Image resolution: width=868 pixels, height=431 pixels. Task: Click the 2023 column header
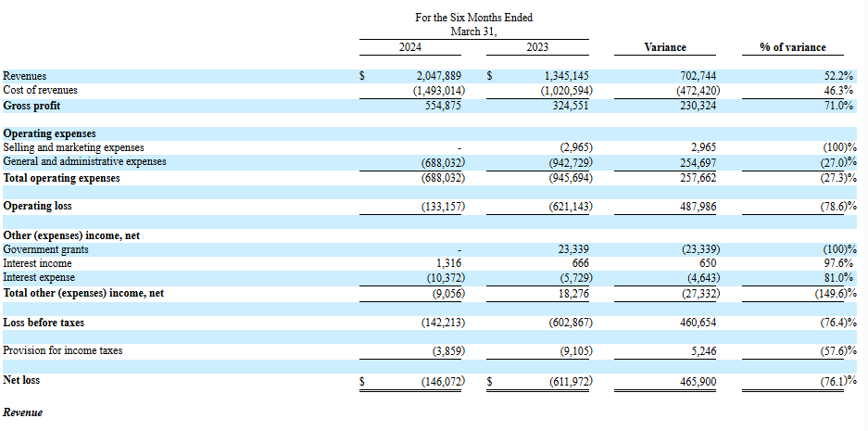(x=537, y=47)
